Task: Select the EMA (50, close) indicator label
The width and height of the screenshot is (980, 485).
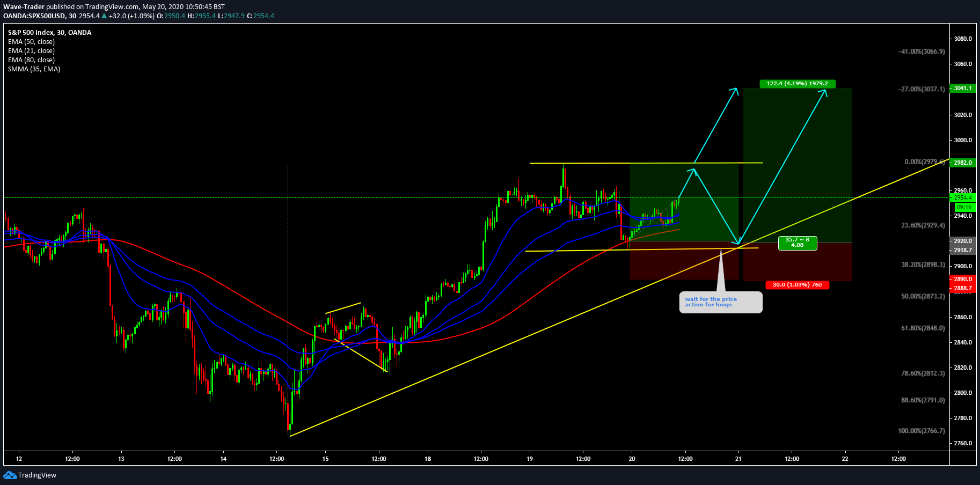Action: click(x=31, y=42)
